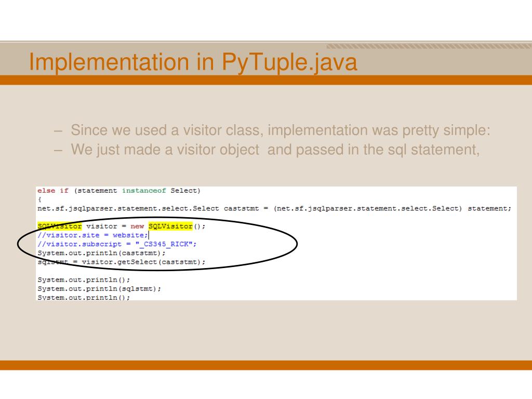Viewport: 532px width, 399px height.
Task: Click the code screenshot image
Action: pos(276,243)
